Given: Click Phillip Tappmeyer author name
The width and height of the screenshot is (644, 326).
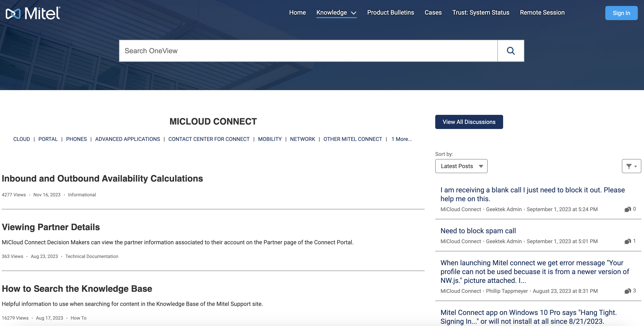Looking at the screenshot, I should [x=507, y=291].
